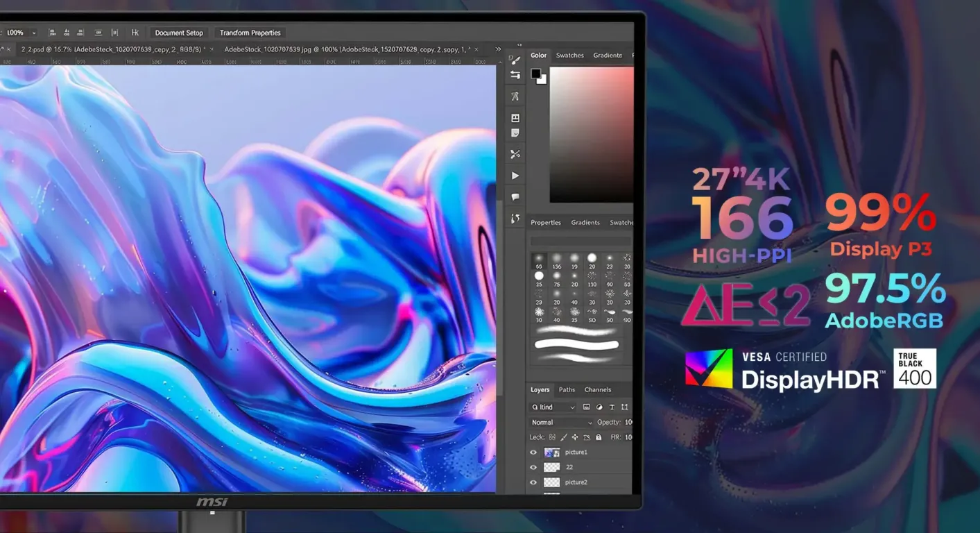The height and width of the screenshot is (533, 980).
Task: Click the Opacity value field in Layers
Action: 628,422
